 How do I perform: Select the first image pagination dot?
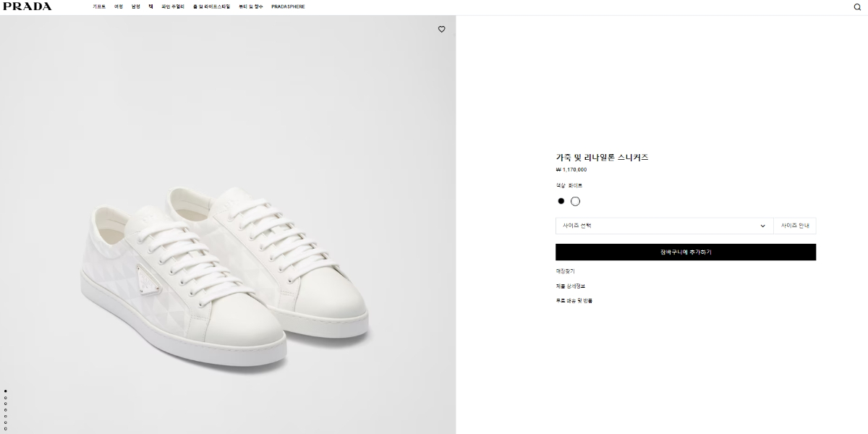point(6,391)
